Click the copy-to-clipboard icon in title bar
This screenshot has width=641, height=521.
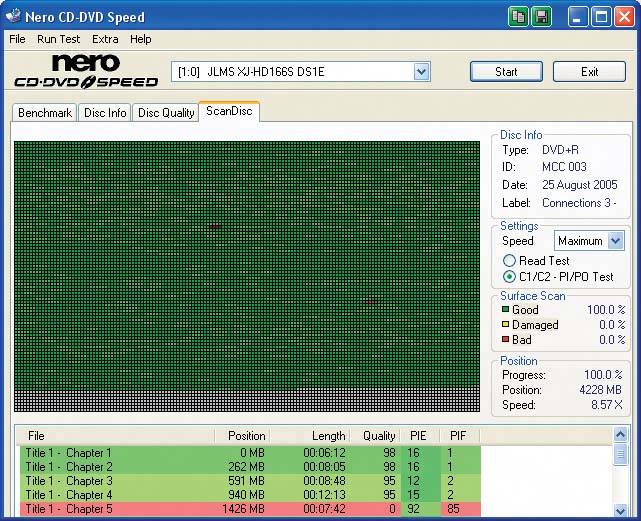[518, 16]
